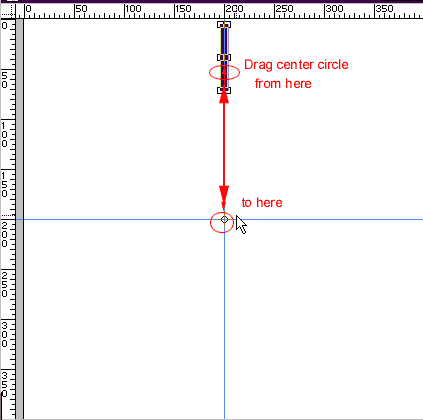Click the 100 mark on the vertical ruler
Image resolution: width=423 pixels, height=420 pixels.
click(x=5, y=134)
